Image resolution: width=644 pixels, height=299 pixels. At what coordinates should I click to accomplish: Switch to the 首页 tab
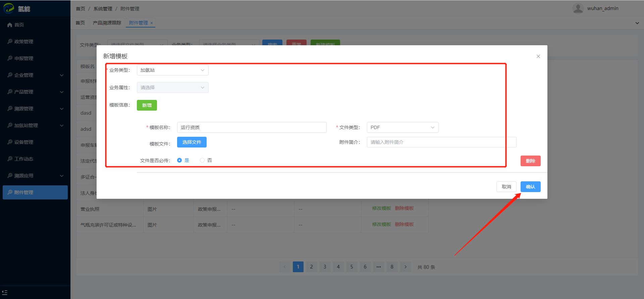pyautogui.click(x=80, y=23)
